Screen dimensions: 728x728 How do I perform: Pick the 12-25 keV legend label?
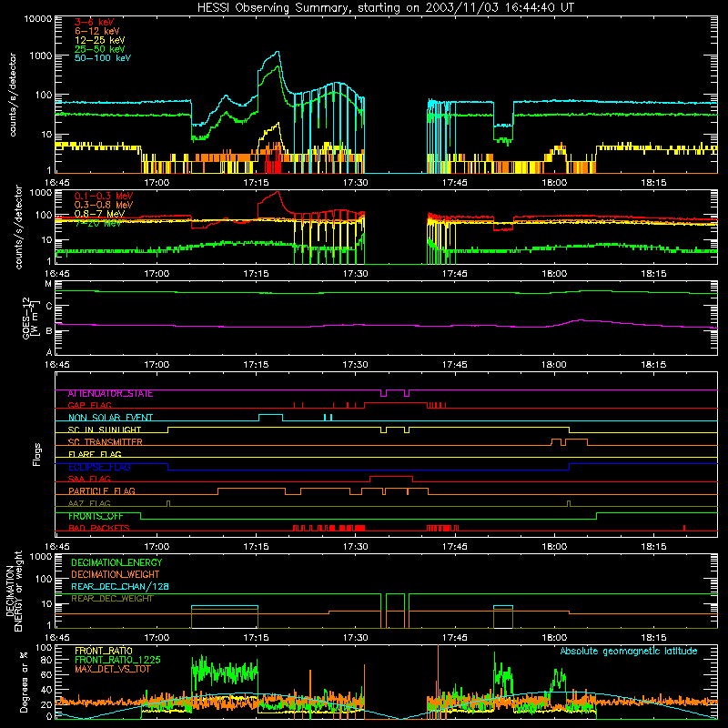coord(100,40)
